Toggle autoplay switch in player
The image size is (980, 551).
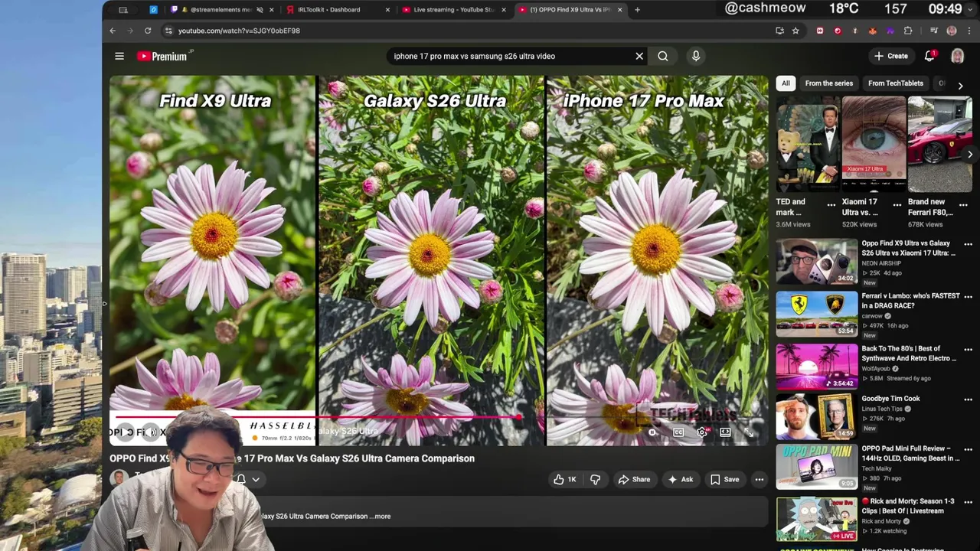click(653, 432)
